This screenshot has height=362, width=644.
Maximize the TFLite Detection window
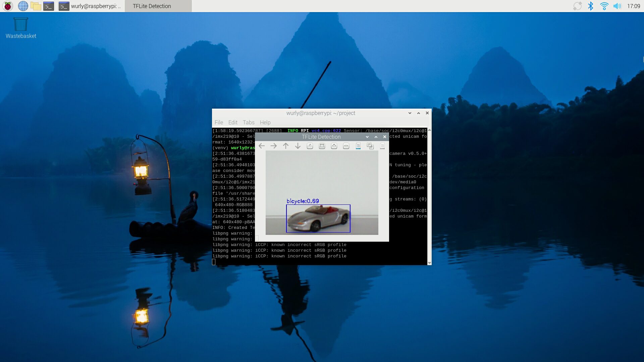(376, 137)
